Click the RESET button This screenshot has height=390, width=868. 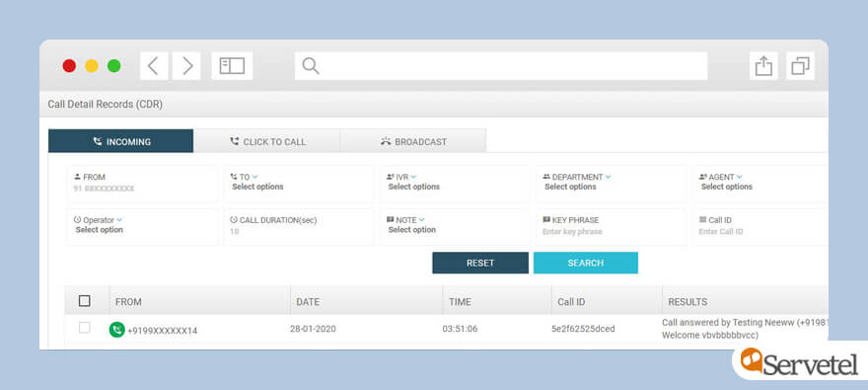(480, 263)
